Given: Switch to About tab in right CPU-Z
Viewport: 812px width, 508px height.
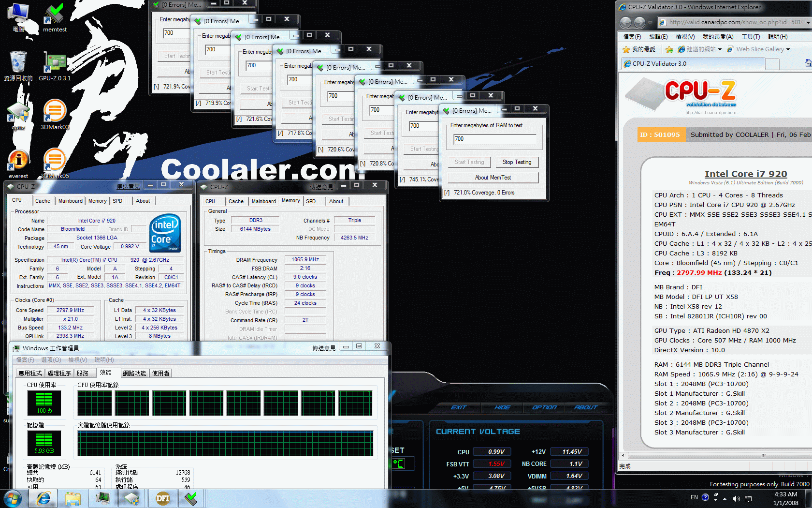Looking at the screenshot, I should [x=336, y=201].
